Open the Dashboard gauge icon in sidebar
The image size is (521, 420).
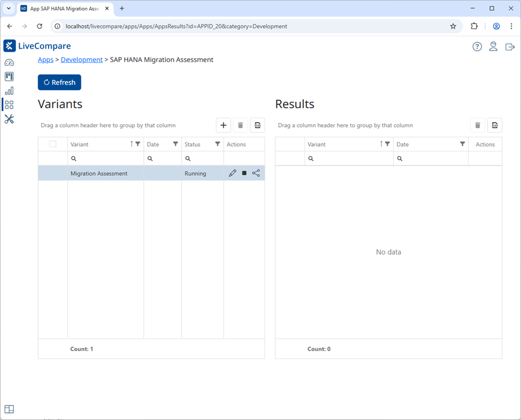tap(9, 62)
